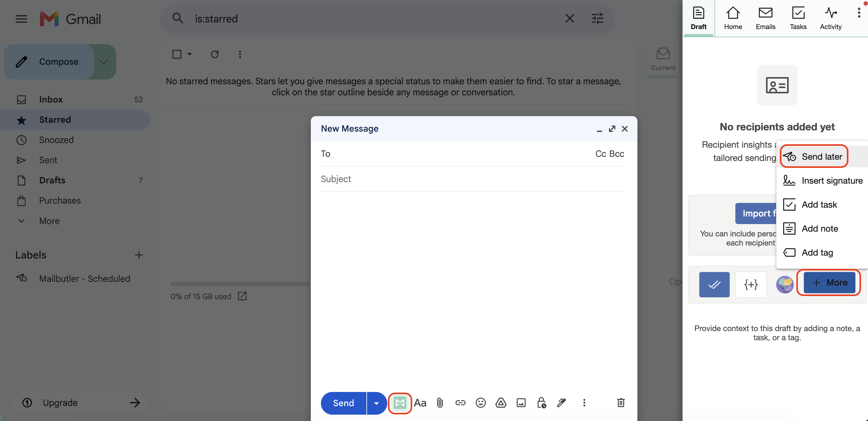Click the Compose button

click(x=49, y=62)
